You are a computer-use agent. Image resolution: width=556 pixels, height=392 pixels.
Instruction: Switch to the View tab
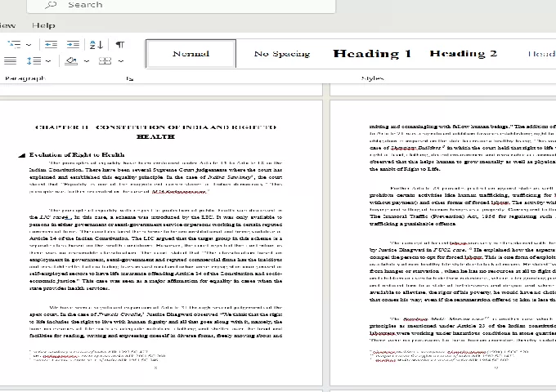pyautogui.click(x=7, y=25)
